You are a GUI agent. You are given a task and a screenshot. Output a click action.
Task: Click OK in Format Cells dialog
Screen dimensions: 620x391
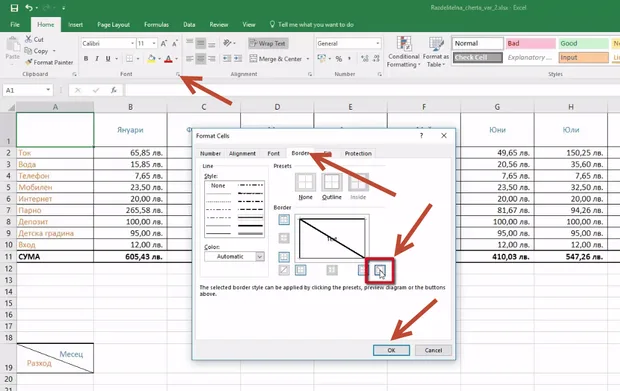coord(391,350)
